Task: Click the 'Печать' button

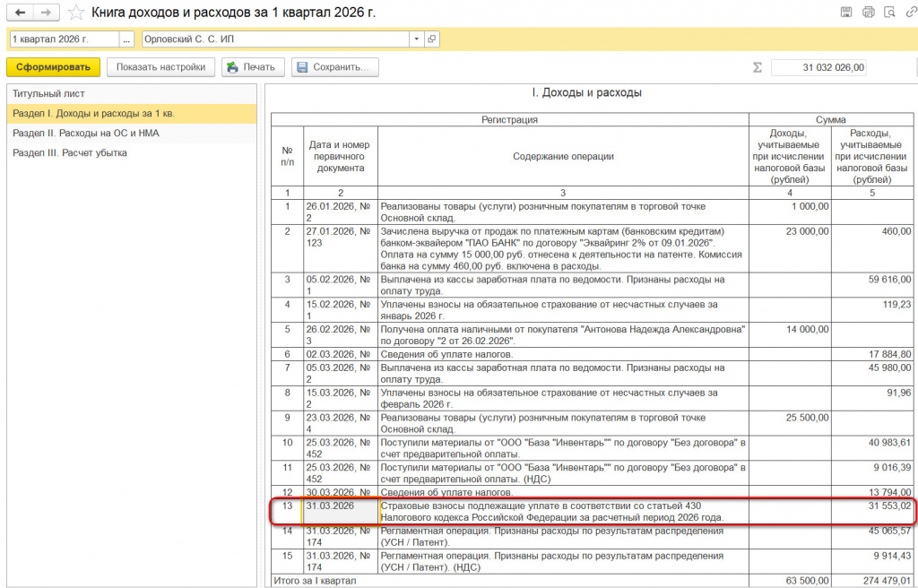Action: coord(252,66)
